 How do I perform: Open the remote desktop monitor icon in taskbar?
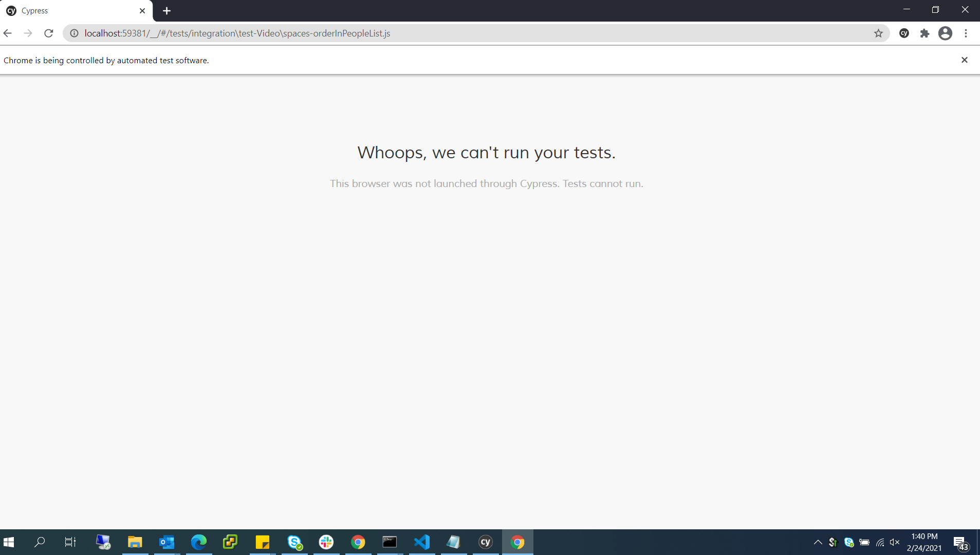(x=103, y=542)
